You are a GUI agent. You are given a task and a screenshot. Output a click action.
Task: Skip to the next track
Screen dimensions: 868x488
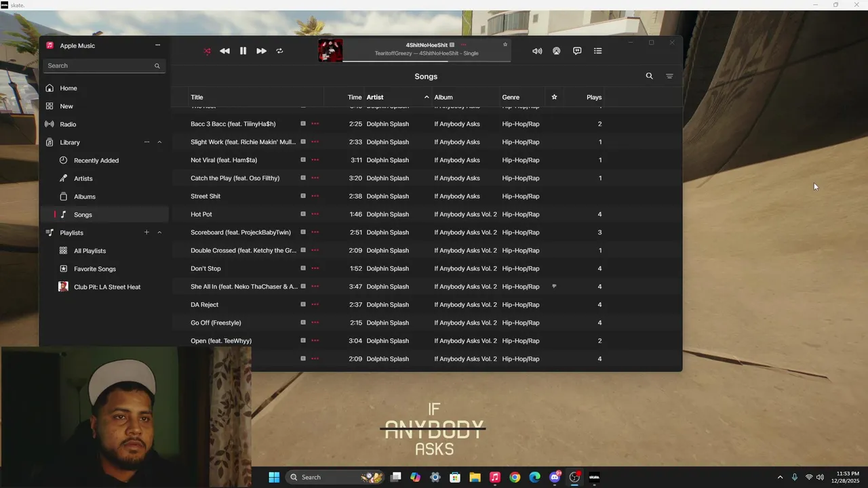[261, 51]
